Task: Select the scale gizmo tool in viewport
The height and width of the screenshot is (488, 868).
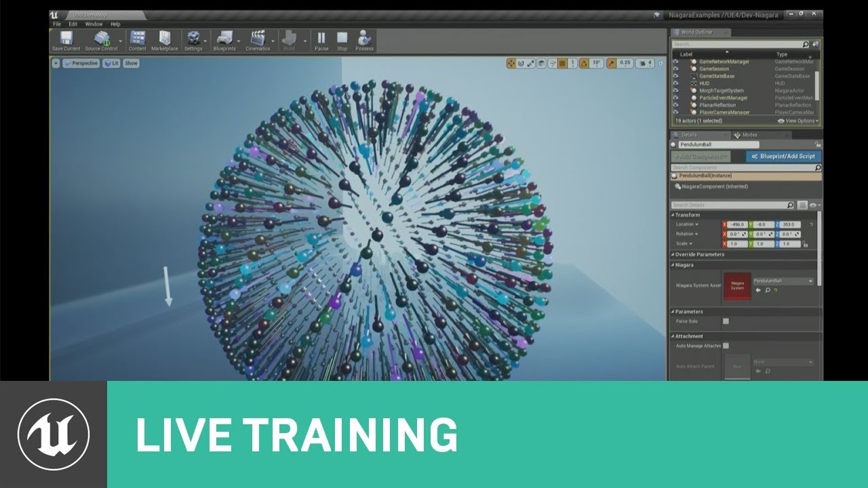Action: coord(532,63)
